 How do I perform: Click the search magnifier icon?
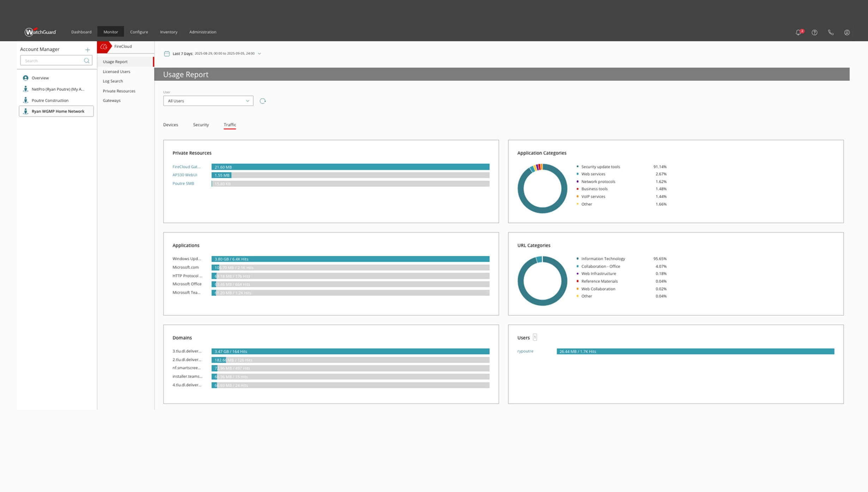pos(86,61)
